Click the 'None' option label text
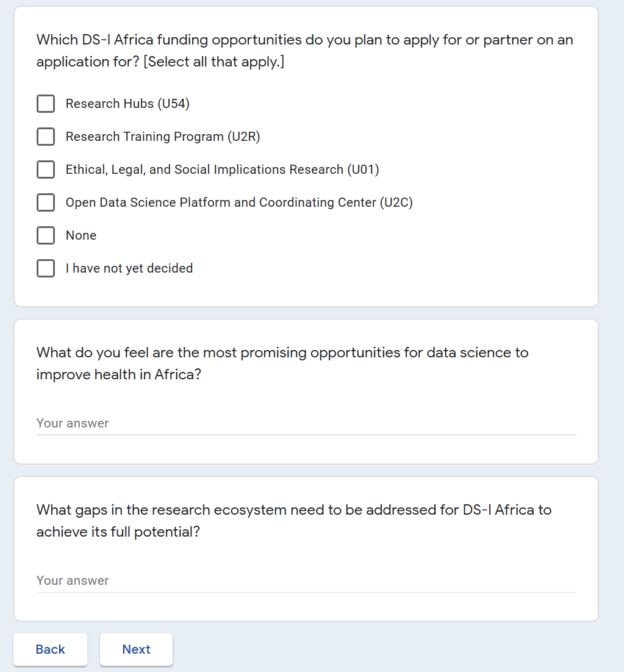Image resolution: width=624 pixels, height=672 pixels. coord(81,236)
